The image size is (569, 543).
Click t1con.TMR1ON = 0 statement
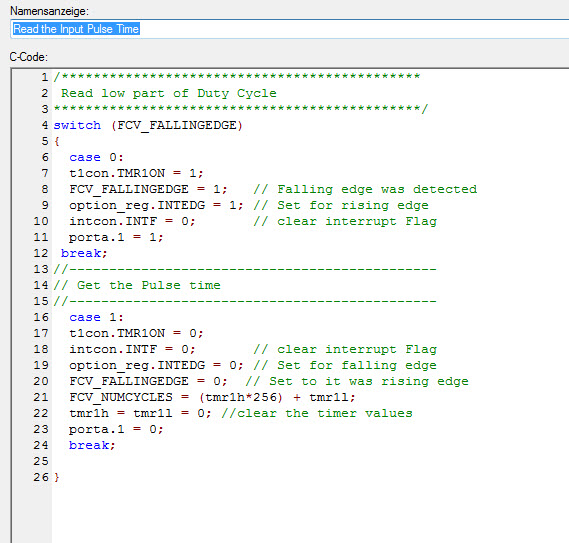coord(136,333)
